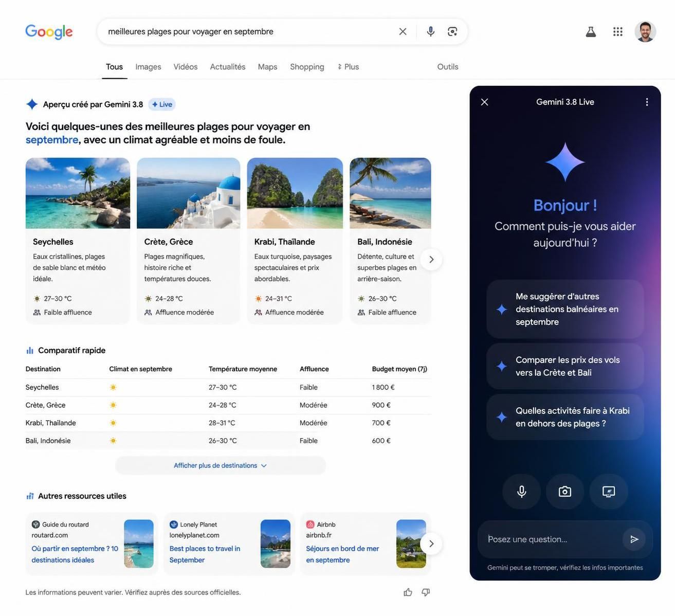Switch to the Vidéos tab
675x616 pixels.
click(186, 67)
